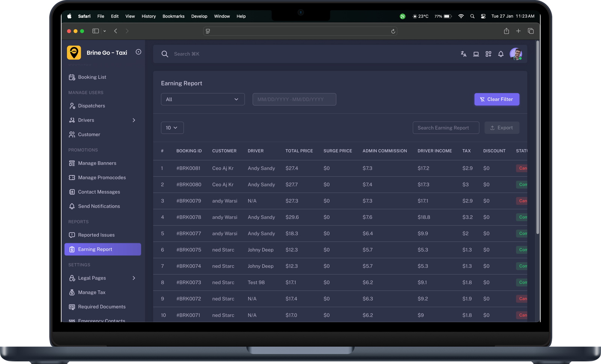Click the search magnifier icon in header

click(x=165, y=54)
